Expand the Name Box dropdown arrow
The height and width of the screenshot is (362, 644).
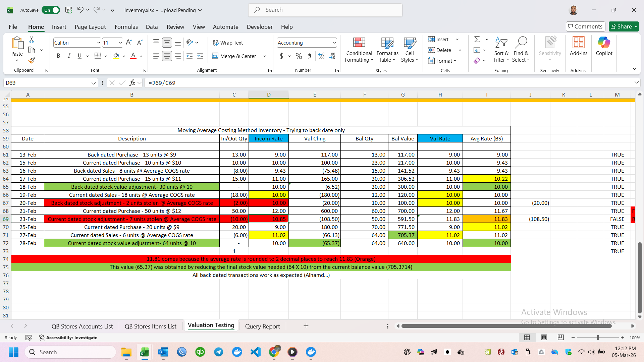pyautogui.click(x=94, y=83)
